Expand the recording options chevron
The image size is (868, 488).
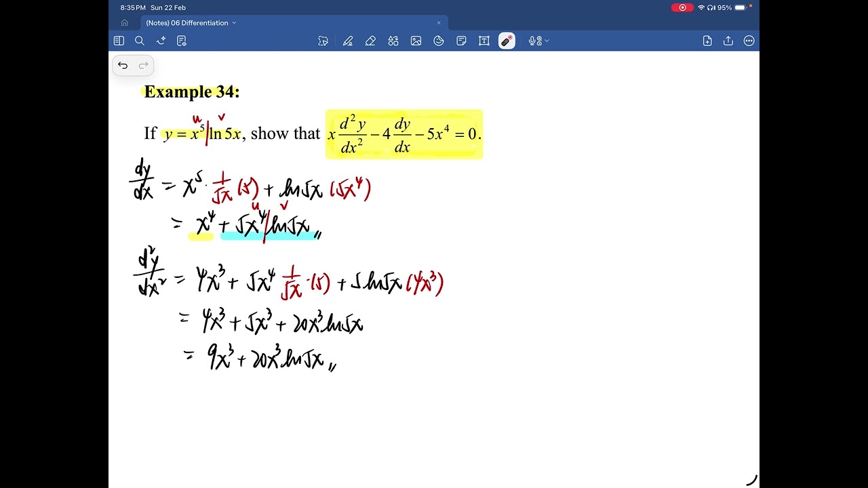pos(547,41)
